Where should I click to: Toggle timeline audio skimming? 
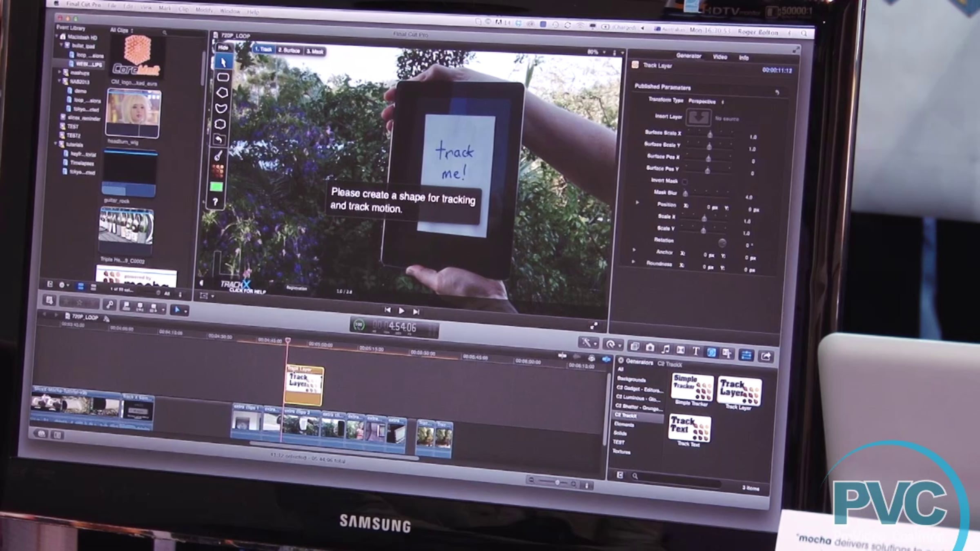[x=577, y=357]
